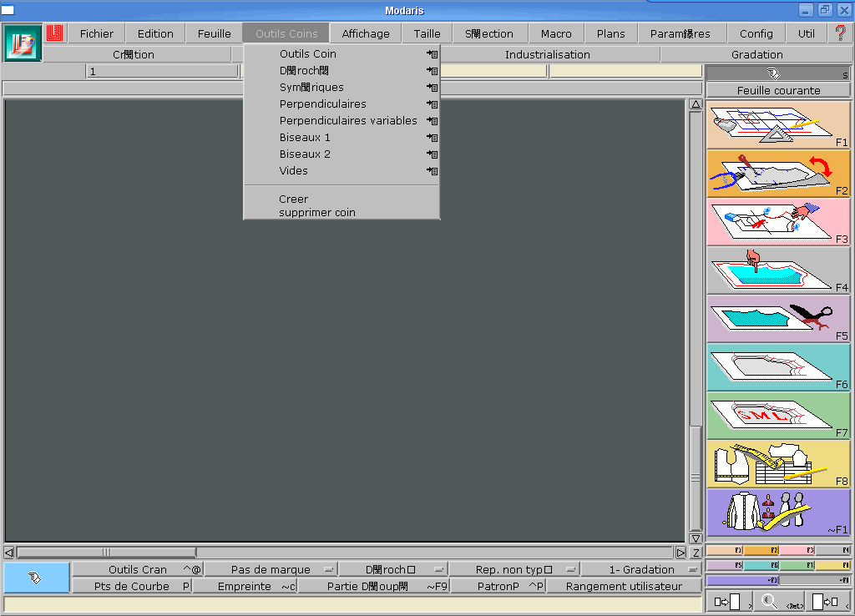Open the Feuille menu
Image resolution: width=855 pixels, height=616 pixels.
[214, 33]
